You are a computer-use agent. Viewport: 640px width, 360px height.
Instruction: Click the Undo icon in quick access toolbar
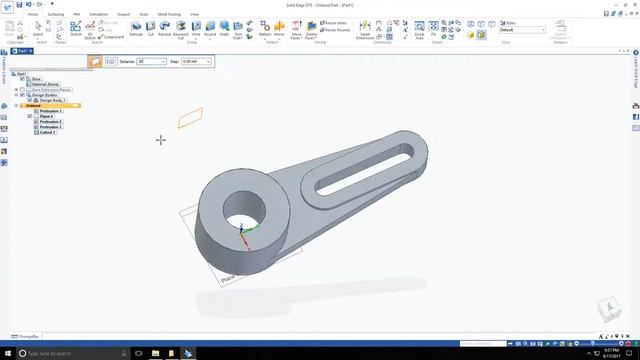(x=28, y=4)
